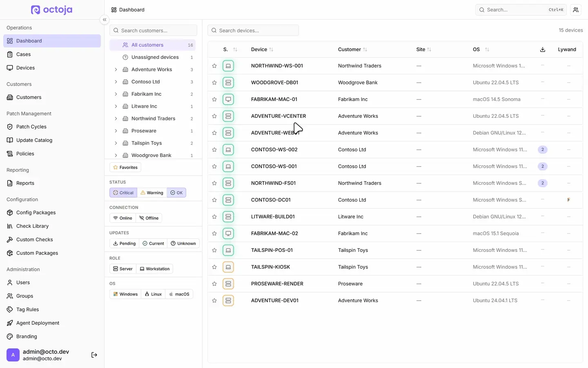
Task: Star the LITWARE-BUILD01 device as favorite
Action: (x=214, y=217)
